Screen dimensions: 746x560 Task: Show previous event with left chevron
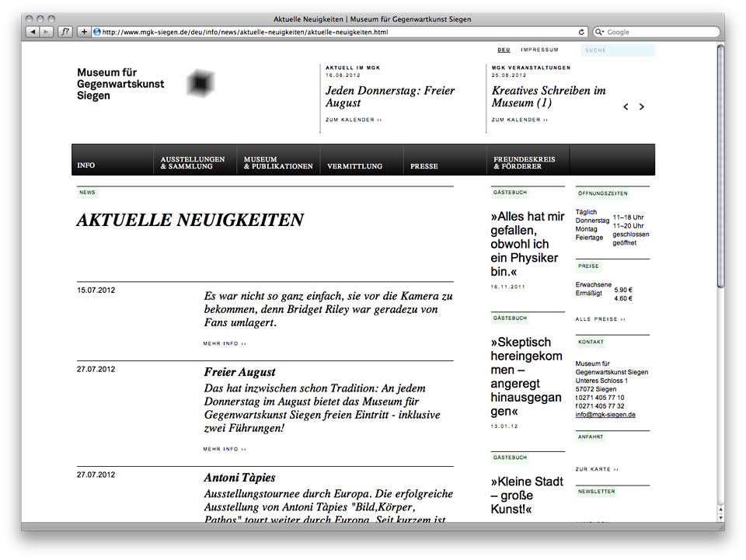(x=626, y=107)
